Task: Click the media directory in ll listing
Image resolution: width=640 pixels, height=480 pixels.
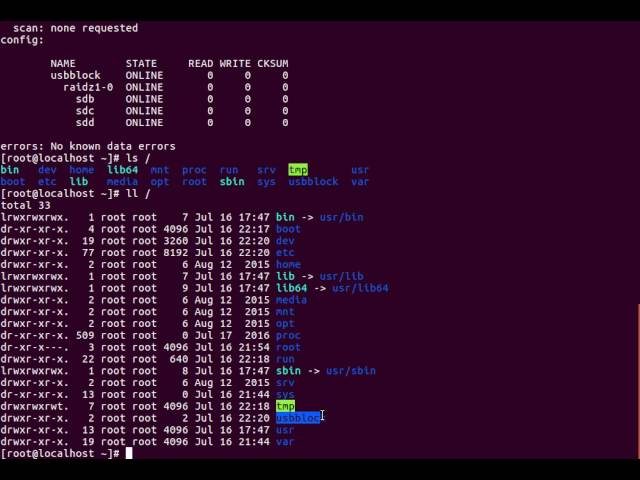Action: point(291,300)
